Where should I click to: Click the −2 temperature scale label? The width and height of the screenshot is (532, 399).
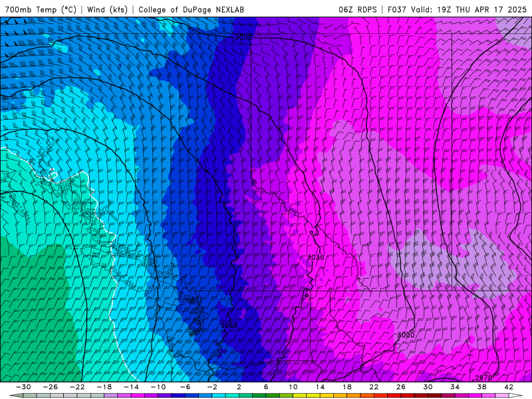(x=211, y=387)
